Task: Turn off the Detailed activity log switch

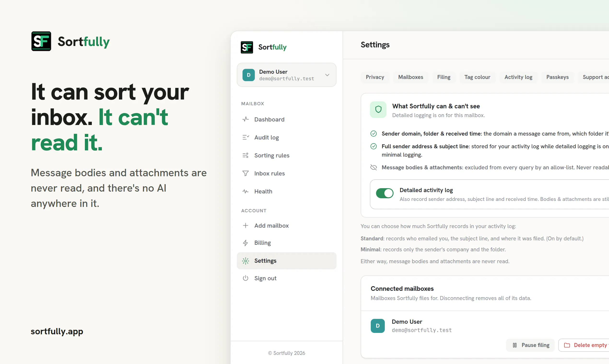Action: click(x=385, y=193)
